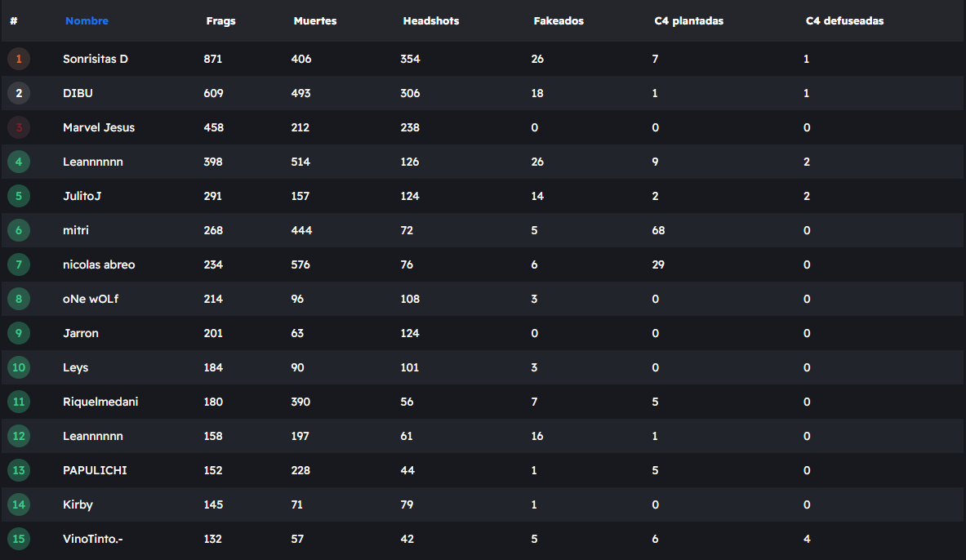Screen dimensions: 966x560
Task: Sort by the Frags column header
Action: [x=220, y=21]
